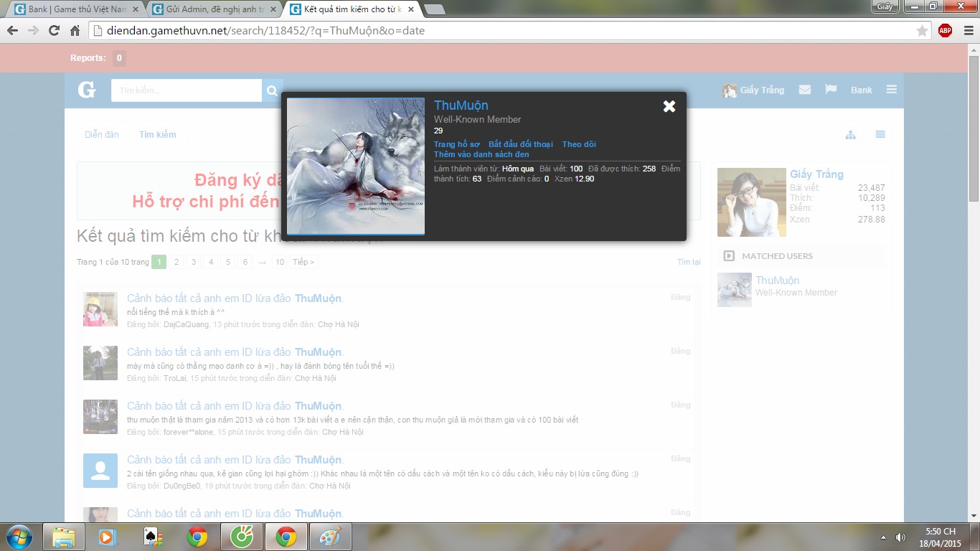Open ThuMuộn name in member card
The width and height of the screenshot is (980, 551).
[461, 105]
